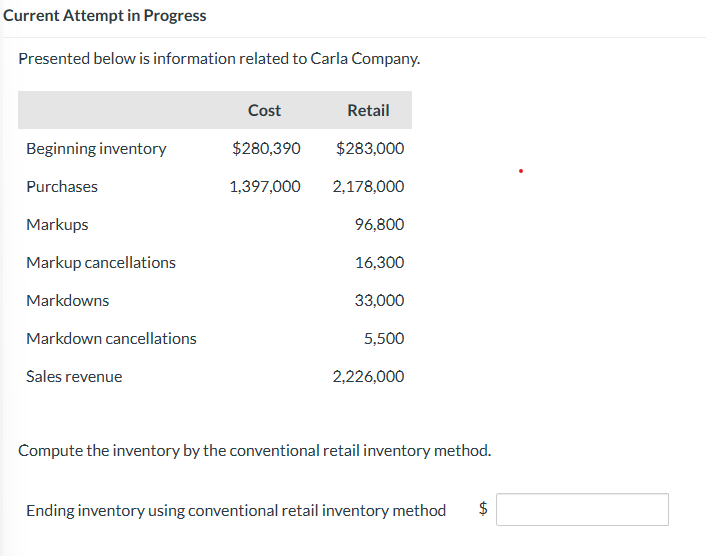Click the 'Presented below is information' sentence
Screen dimensions: 706x556
(219, 59)
